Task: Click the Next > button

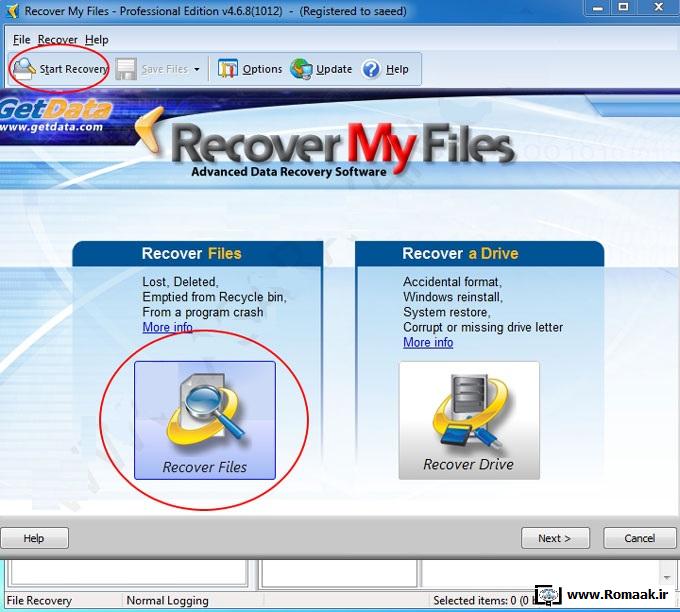Action: pos(555,538)
